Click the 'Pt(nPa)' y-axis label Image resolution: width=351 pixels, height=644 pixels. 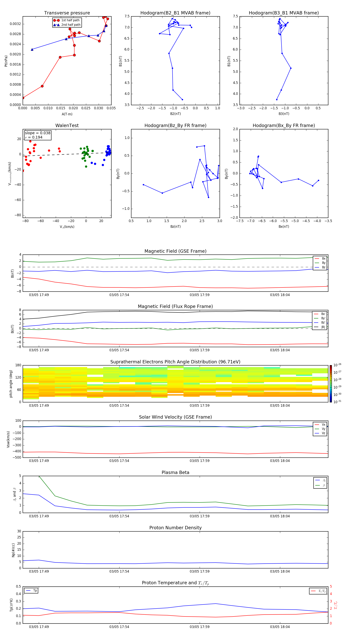[6, 61]
